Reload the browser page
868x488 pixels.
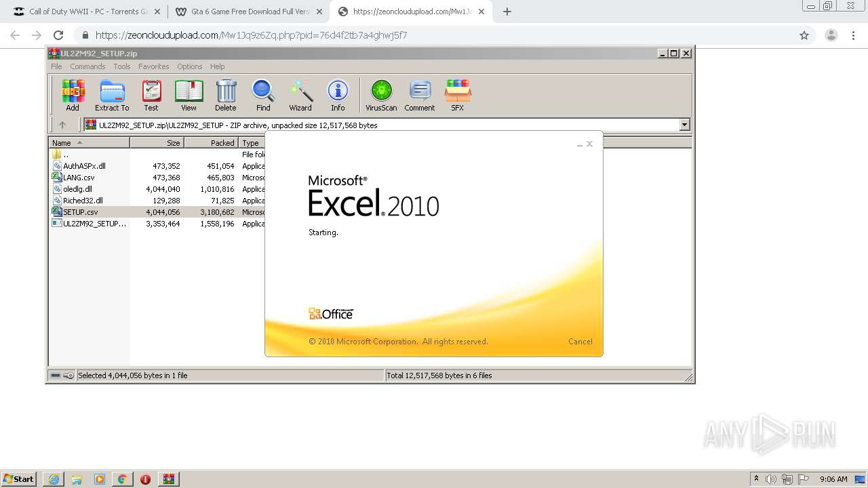click(58, 35)
